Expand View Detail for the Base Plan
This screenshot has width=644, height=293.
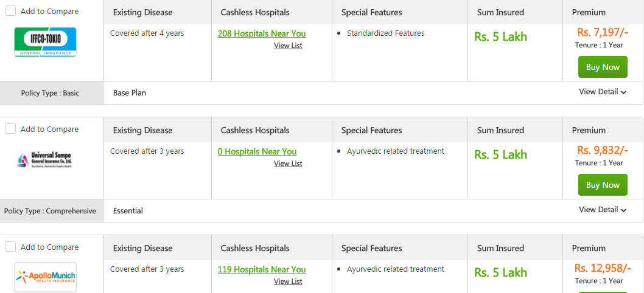[602, 92]
